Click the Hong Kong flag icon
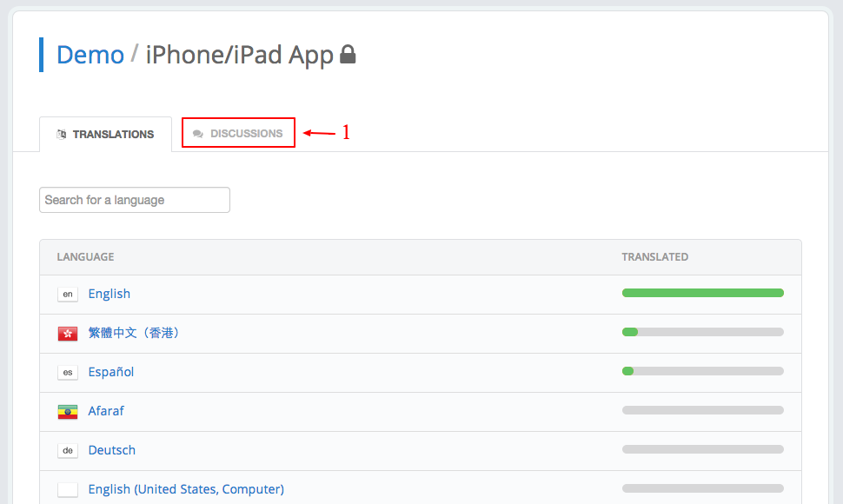This screenshot has width=843, height=504. point(68,334)
